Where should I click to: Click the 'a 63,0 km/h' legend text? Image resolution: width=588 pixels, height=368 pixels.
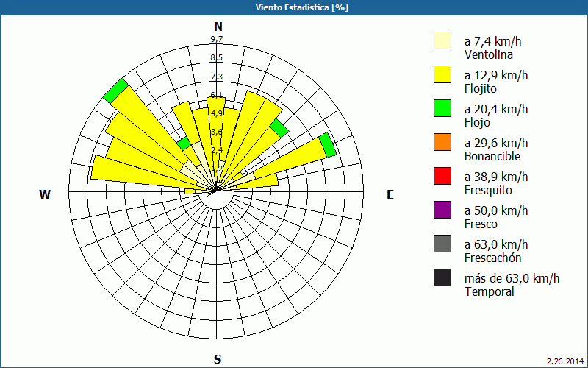coord(496,244)
